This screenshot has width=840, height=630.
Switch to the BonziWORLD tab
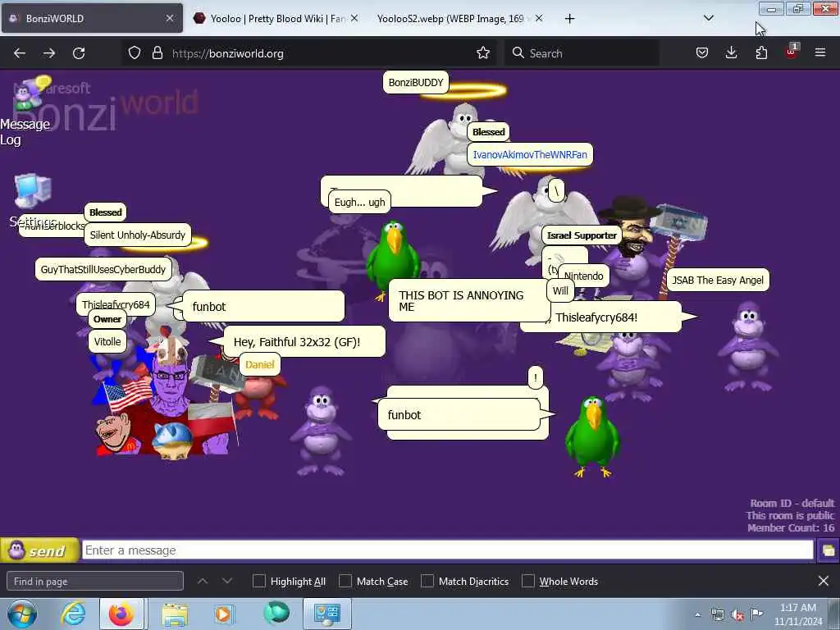click(92, 18)
